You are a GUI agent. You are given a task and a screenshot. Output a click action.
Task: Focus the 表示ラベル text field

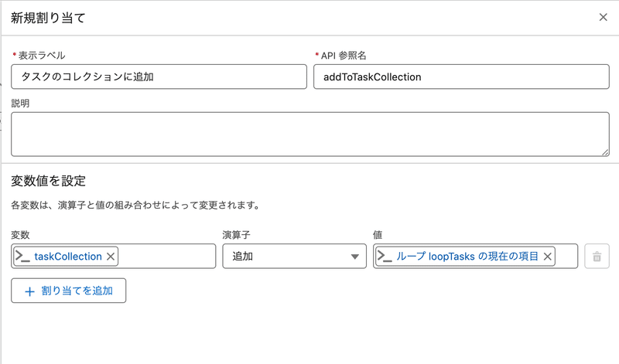pos(159,77)
